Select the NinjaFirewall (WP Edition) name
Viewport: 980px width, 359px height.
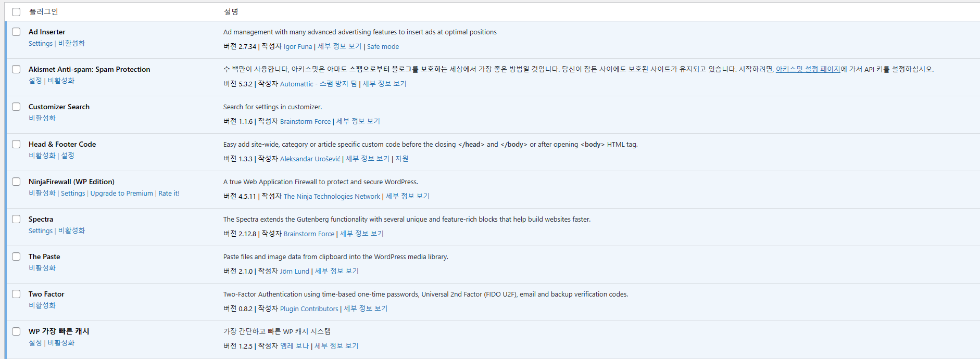point(71,182)
